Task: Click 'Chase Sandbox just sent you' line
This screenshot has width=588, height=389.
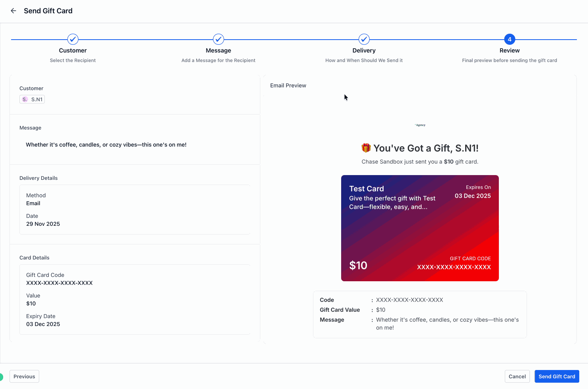Action: tap(420, 162)
